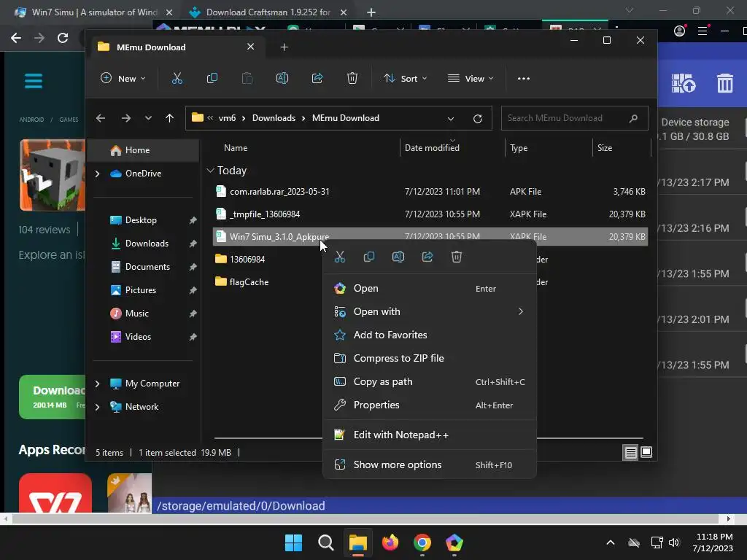The width and height of the screenshot is (747, 560).
Task: Click the volume icon in system tray
Action: 674,542
